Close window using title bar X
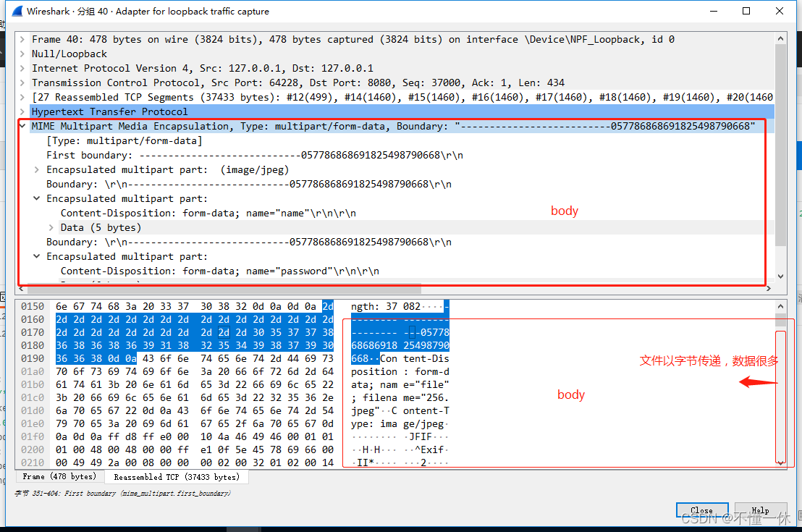This screenshot has height=532, width=802. (780, 12)
